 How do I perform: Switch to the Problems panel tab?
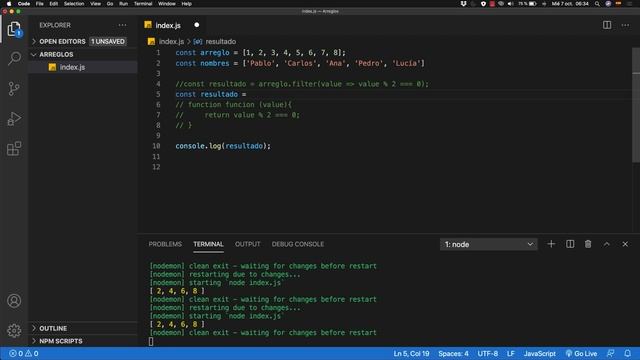point(165,244)
